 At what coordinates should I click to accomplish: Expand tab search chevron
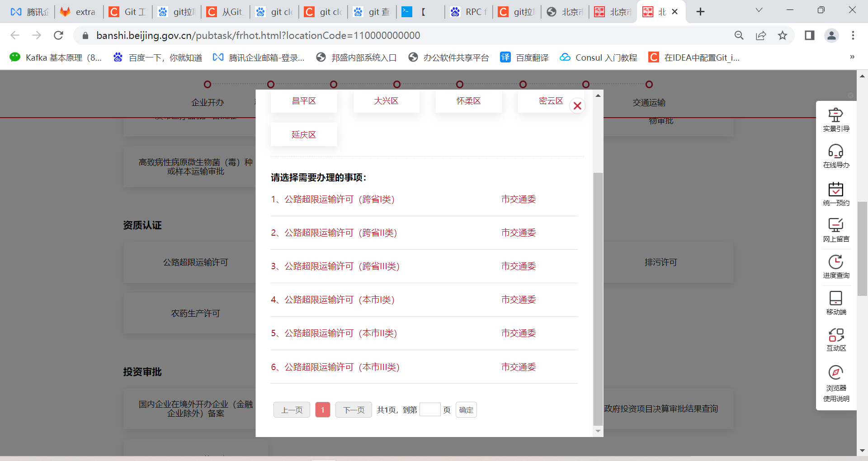[759, 10]
